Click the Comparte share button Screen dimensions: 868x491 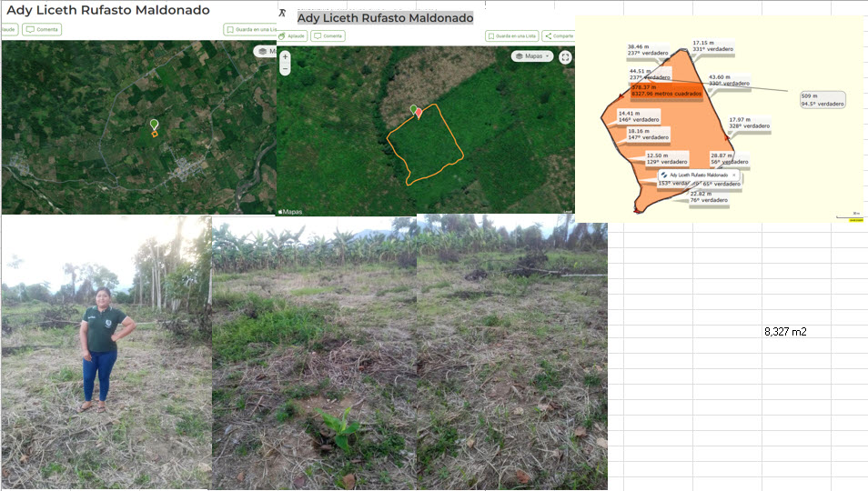pyautogui.click(x=559, y=36)
